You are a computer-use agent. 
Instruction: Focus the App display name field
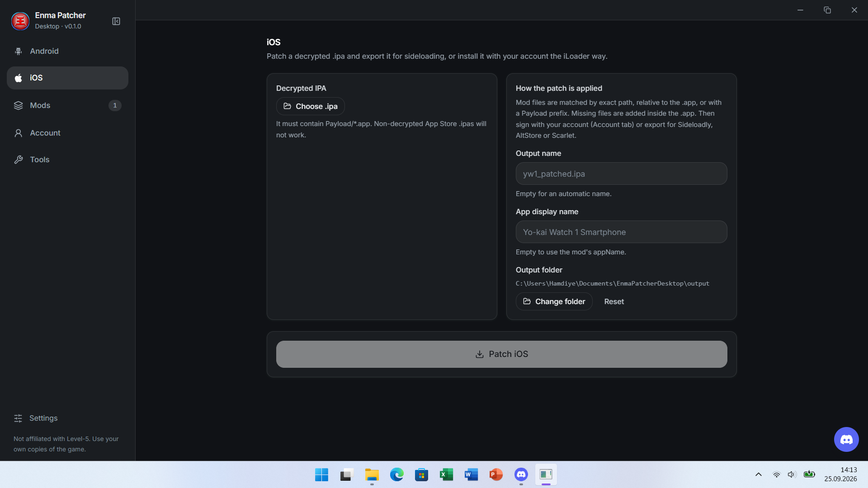tap(621, 232)
